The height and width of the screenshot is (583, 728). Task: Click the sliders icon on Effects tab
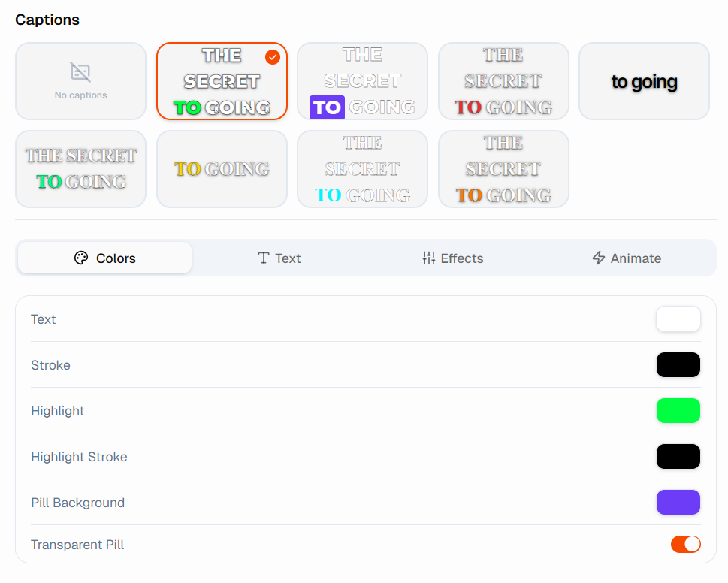coord(429,258)
